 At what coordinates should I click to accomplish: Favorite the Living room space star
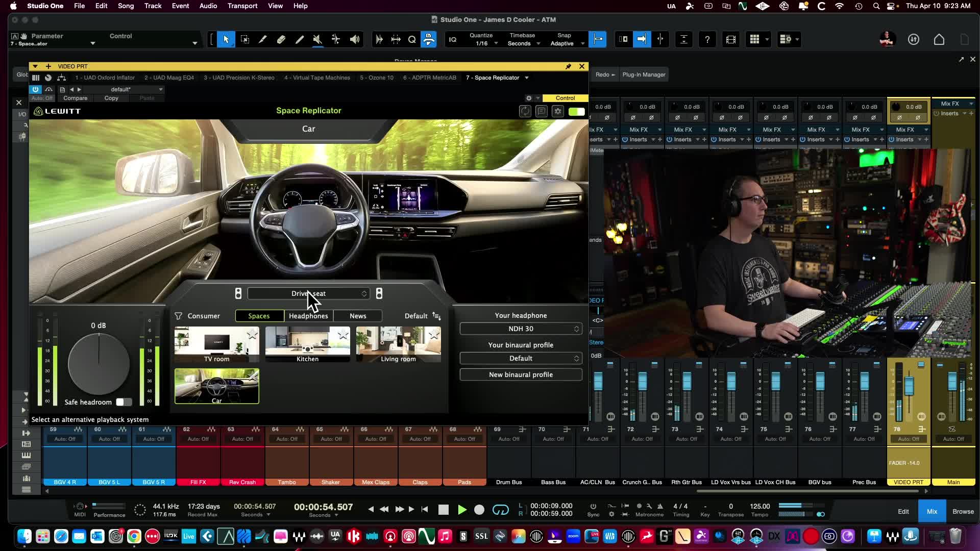(x=434, y=334)
